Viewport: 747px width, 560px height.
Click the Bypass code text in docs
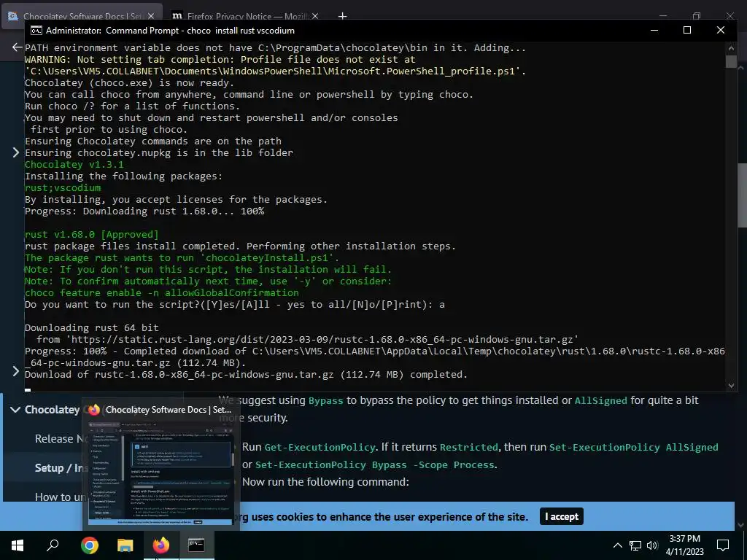[x=326, y=400]
